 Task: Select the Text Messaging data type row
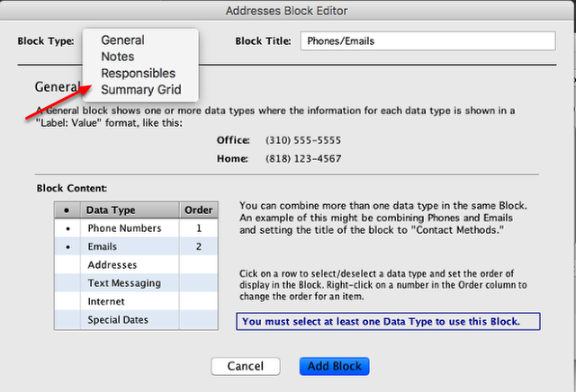[x=136, y=283]
